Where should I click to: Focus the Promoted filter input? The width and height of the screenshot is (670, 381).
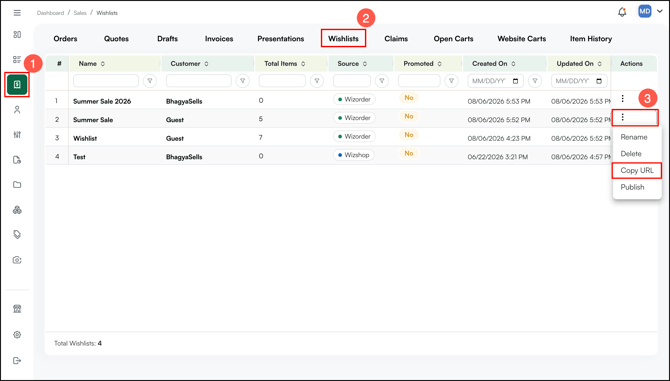[419, 81]
